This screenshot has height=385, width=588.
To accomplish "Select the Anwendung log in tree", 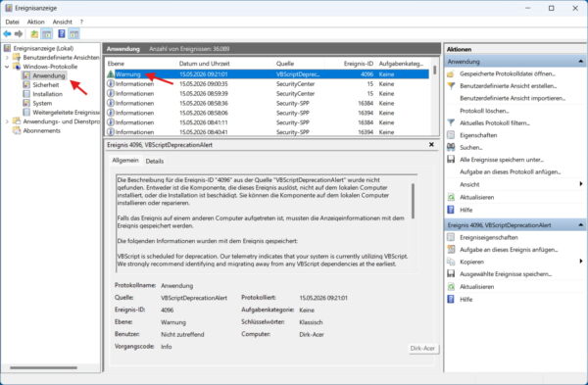I will click(48, 75).
